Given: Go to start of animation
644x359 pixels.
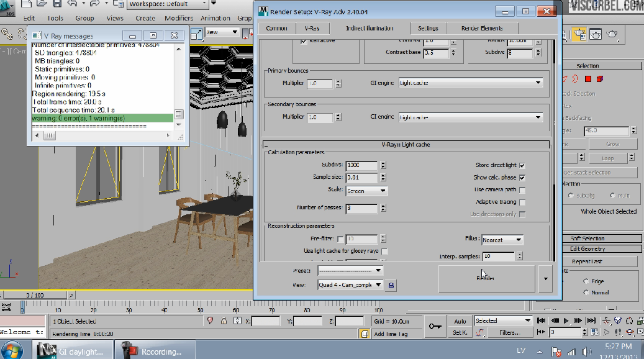Looking at the screenshot, I should pos(542,320).
